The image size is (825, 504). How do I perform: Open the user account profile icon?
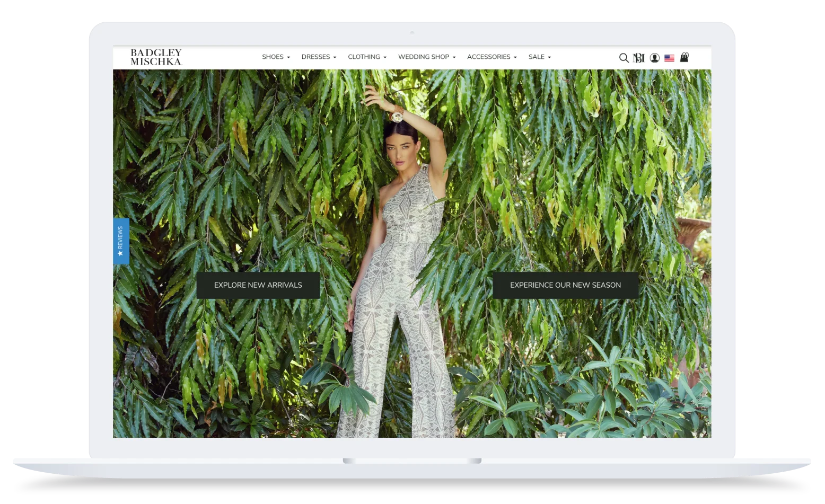655,58
